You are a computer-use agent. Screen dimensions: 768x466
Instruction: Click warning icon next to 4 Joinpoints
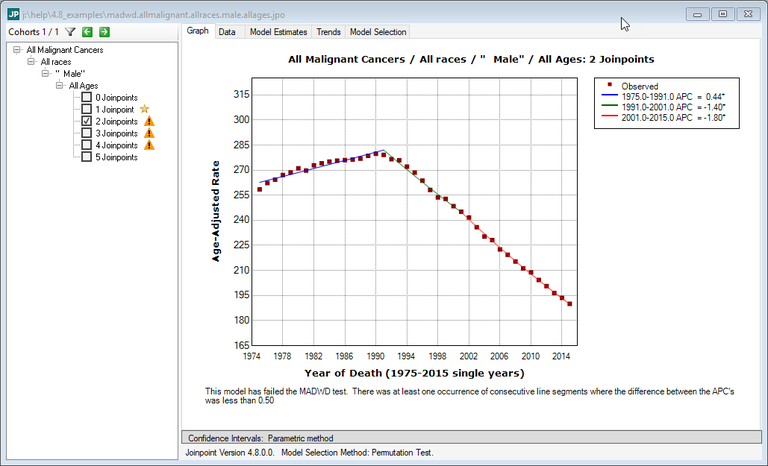[x=149, y=145]
